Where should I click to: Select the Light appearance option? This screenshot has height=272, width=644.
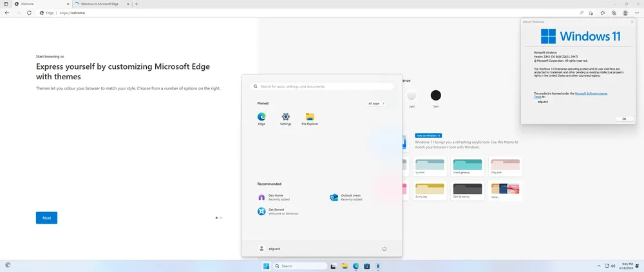412,96
